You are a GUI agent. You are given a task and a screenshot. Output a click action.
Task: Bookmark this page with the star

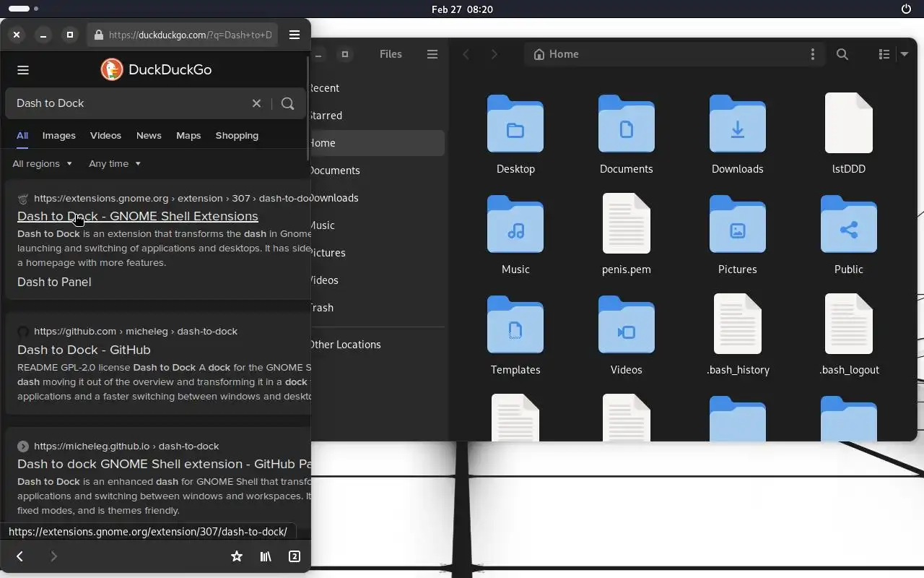point(236,556)
